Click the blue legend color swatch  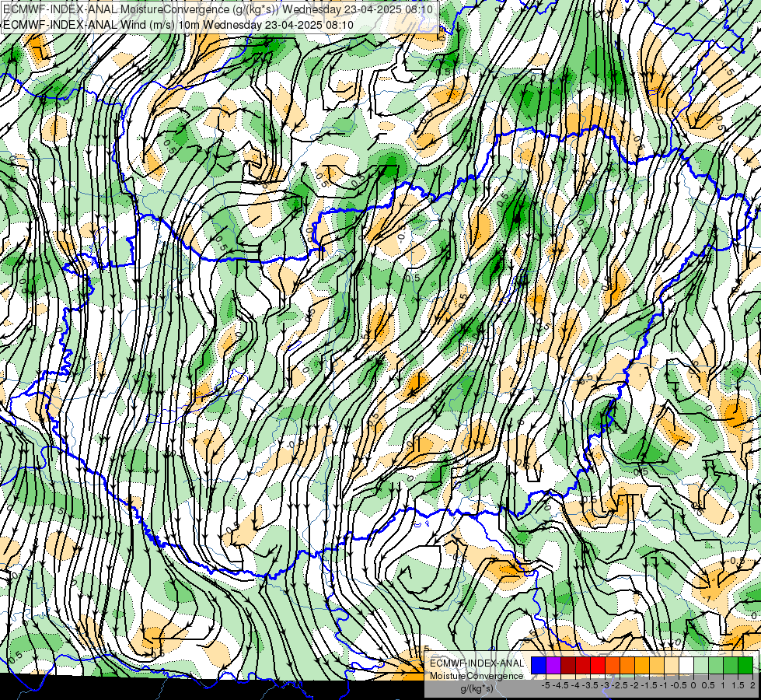point(539,665)
